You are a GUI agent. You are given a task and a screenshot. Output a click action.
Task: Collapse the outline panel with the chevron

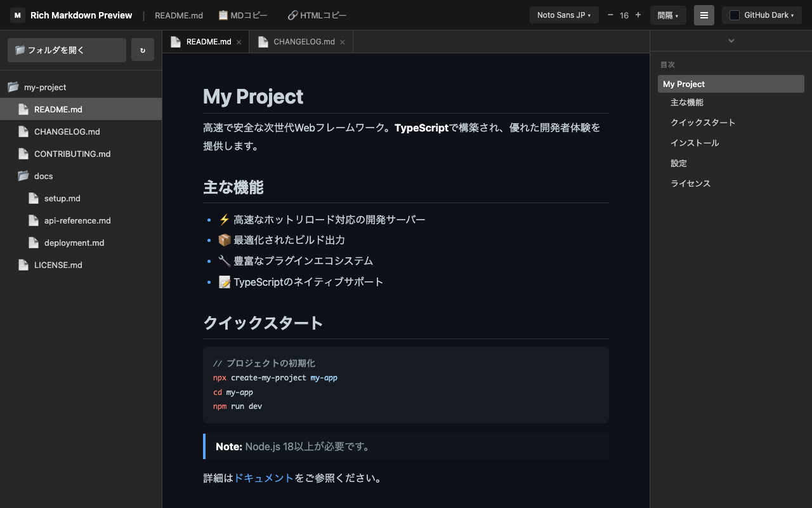click(731, 41)
